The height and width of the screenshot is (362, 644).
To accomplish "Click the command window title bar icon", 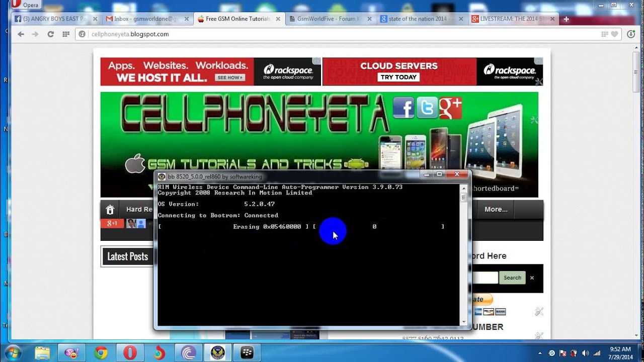I will (162, 176).
